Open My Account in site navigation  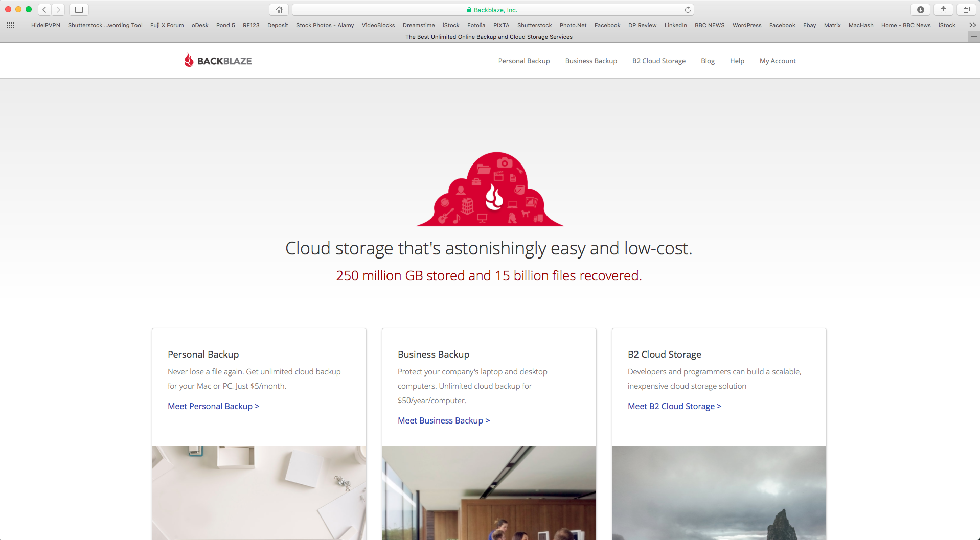778,61
